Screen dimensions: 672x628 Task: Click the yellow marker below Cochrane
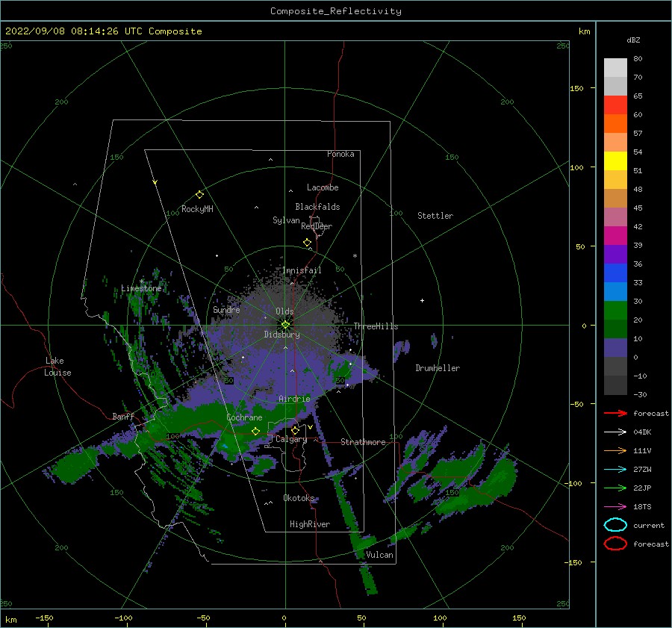256,431
